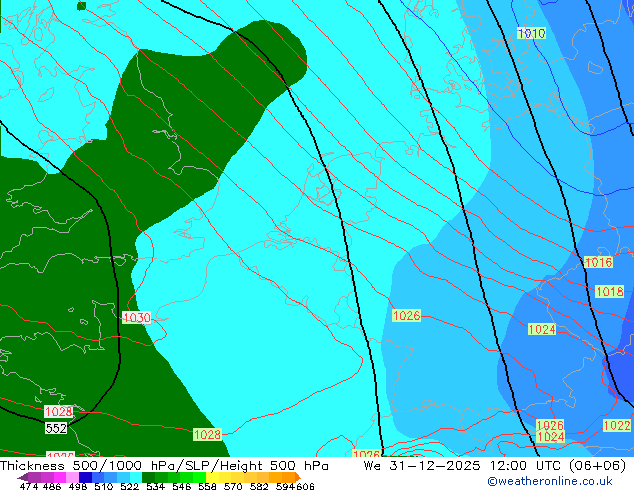The image size is (634, 490).
Task: Click the 1022 pressure label
Action: 617,425
